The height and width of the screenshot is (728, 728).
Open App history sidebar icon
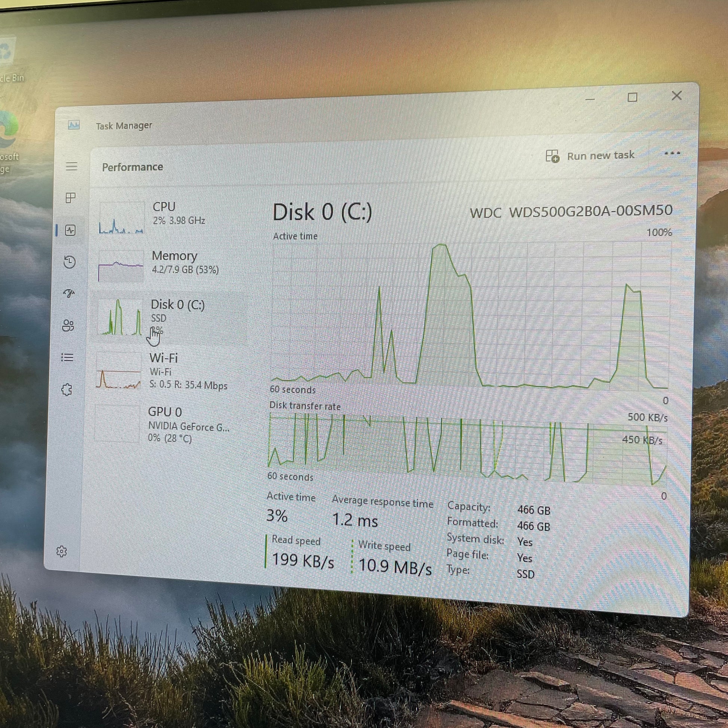pyautogui.click(x=69, y=262)
